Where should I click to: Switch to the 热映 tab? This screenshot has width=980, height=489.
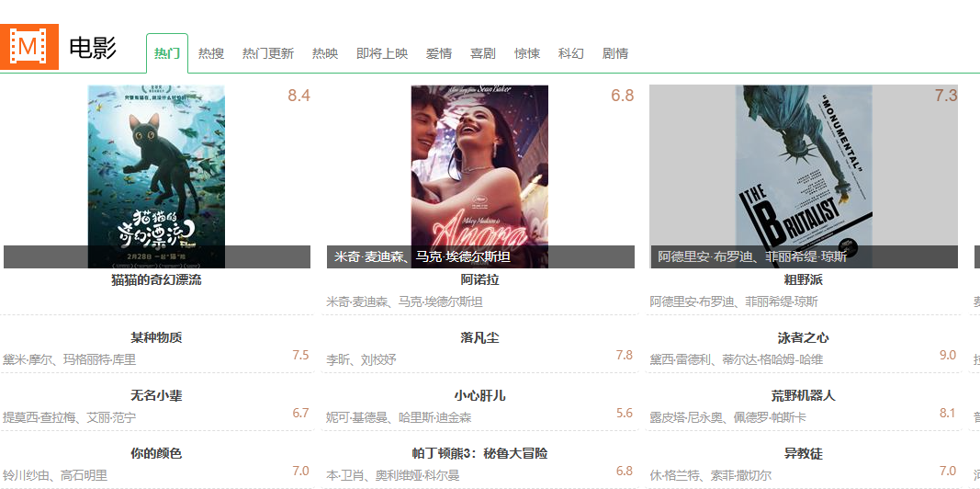point(325,54)
